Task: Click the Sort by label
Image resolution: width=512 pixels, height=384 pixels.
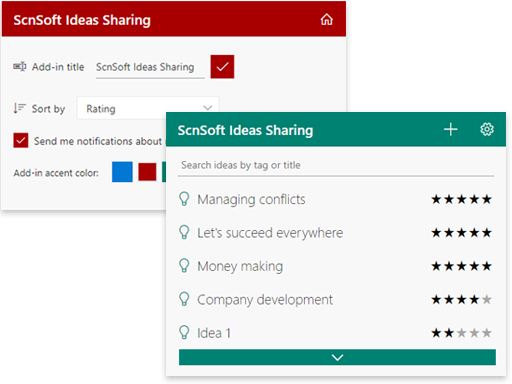Action: [48, 109]
